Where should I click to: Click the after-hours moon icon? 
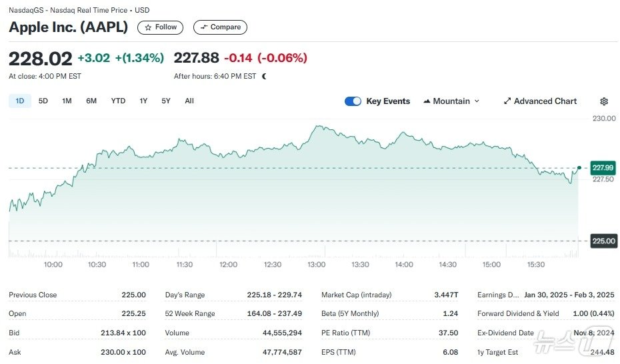265,77
